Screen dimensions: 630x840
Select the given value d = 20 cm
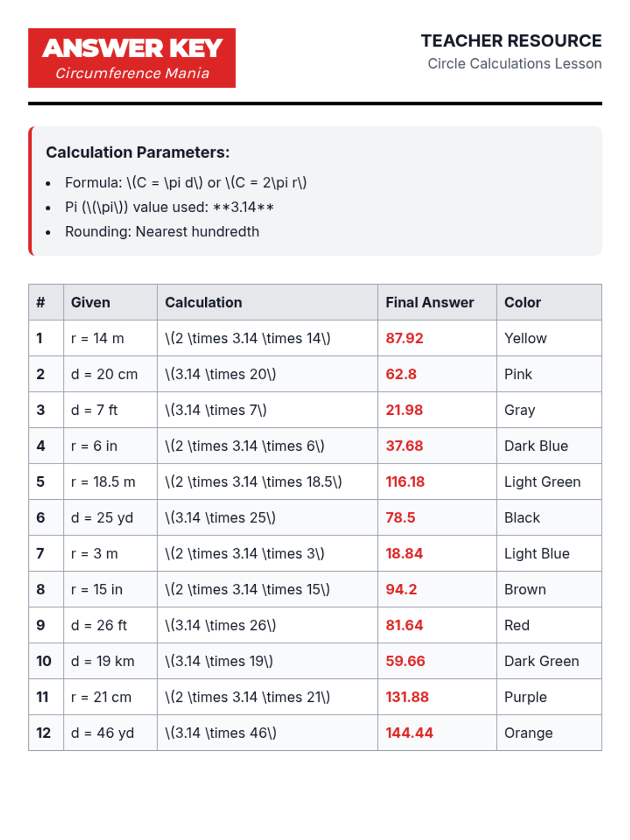(104, 374)
